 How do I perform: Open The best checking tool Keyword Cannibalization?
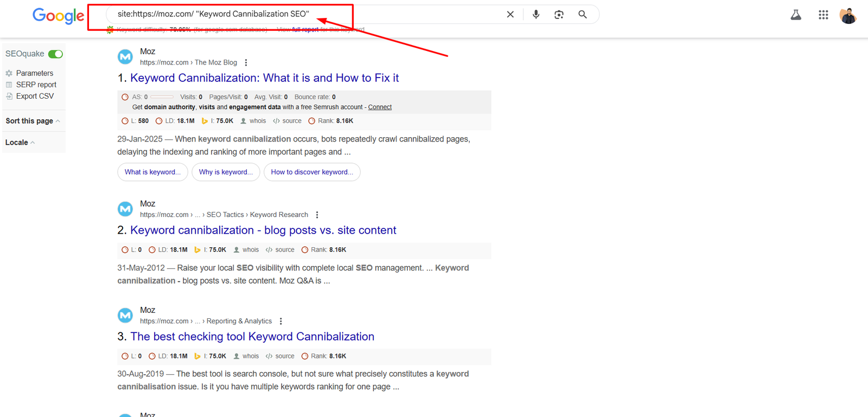pyautogui.click(x=252, y=337)
